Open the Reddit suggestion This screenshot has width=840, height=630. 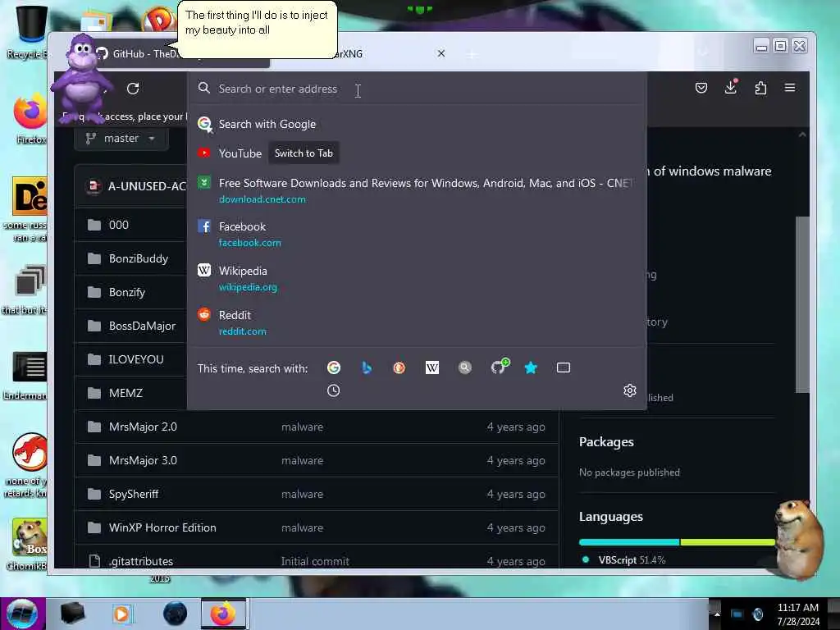pyautogui.click(x=418, y=322)
